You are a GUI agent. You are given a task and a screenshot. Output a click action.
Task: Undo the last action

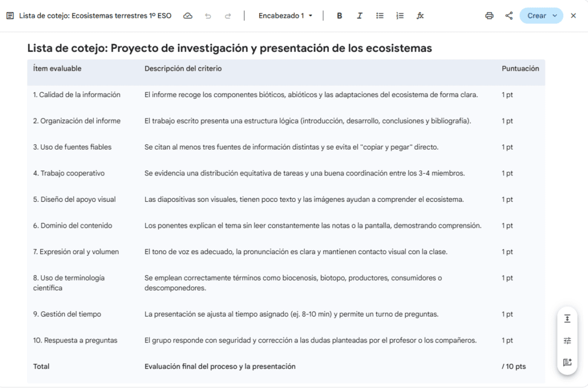pos(208,16)
